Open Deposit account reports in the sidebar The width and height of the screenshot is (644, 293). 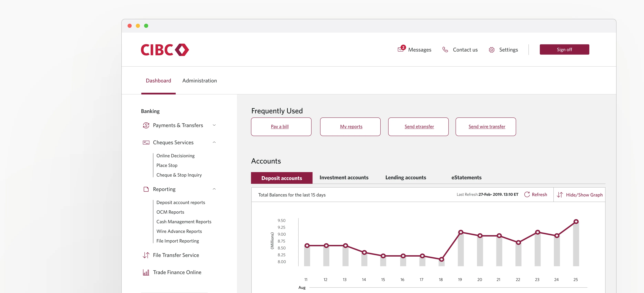[x=181, y=202]
